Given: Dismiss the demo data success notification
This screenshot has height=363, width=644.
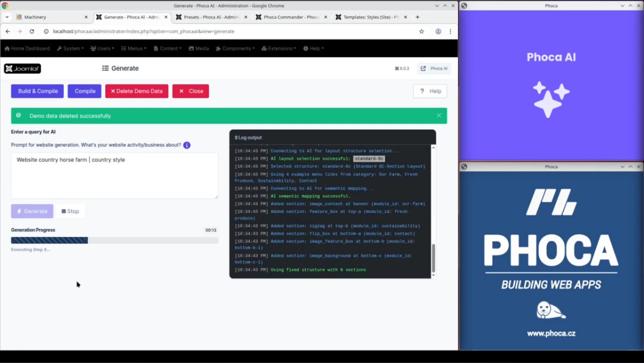Looking at the screenshot, I should (x=439, y=115).
